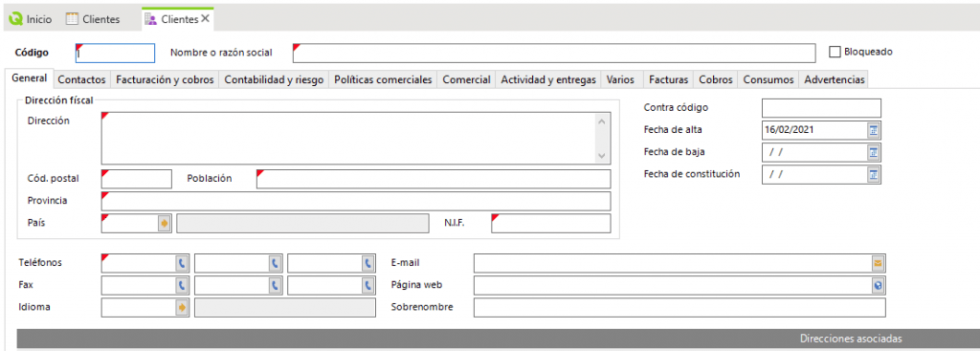Click the second Teléfonos phone icon

(x=276, y=264)
